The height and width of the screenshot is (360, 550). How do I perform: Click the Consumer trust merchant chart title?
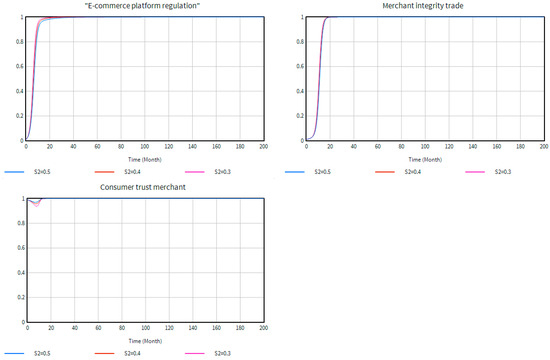tap(143, 187)
